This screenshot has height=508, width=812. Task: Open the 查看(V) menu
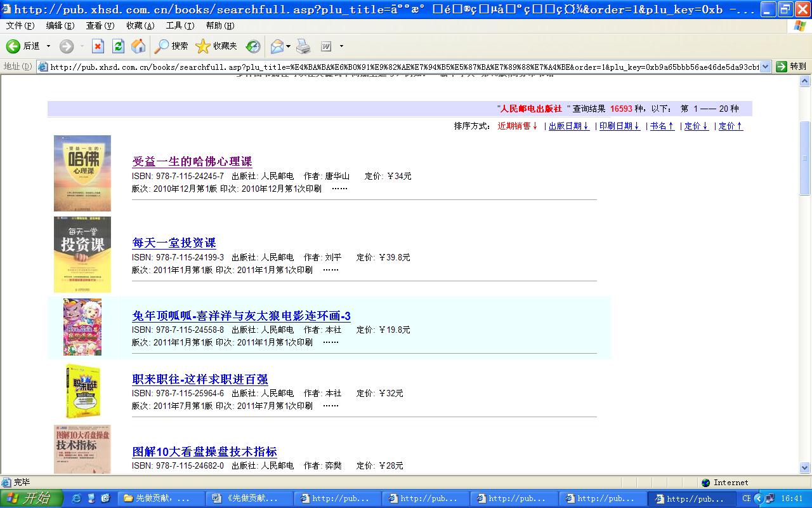pyautogui.click(x=100, y=25)
